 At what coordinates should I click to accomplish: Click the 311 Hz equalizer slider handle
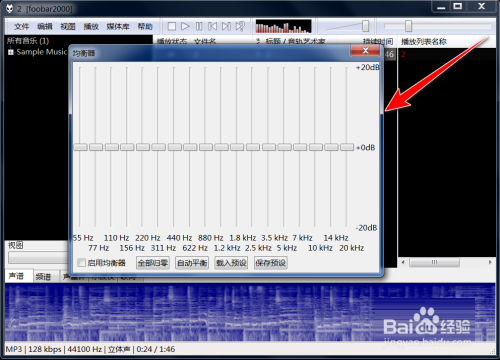(x=159, y=147)
